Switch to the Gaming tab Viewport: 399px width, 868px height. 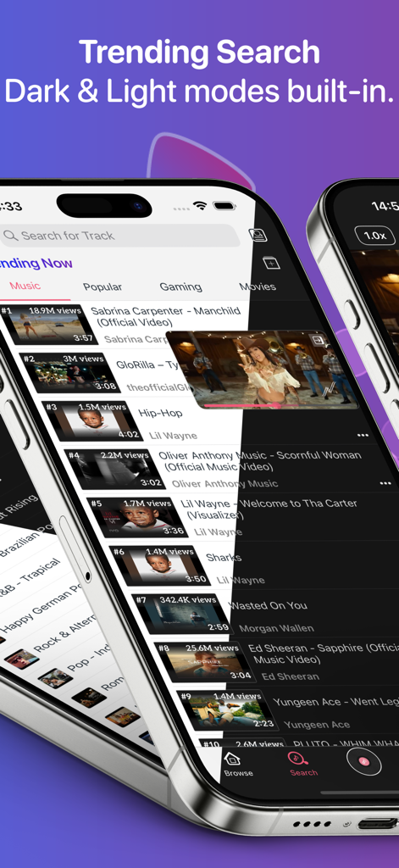[x=180, y=287]
